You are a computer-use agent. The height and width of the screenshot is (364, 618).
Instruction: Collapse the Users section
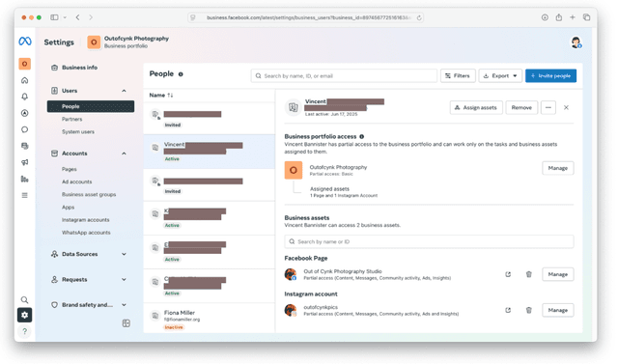(124, 91)
